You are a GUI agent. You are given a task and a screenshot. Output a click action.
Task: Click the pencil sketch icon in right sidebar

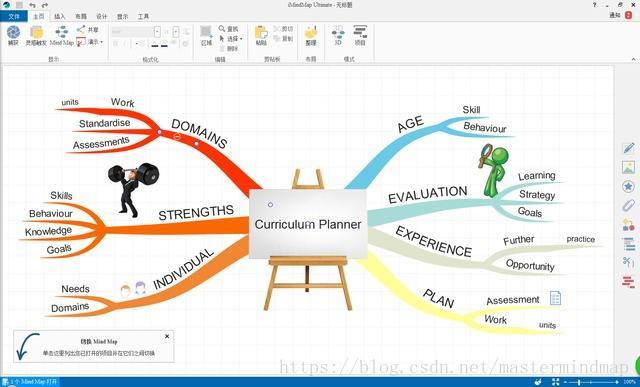[629, 148]
